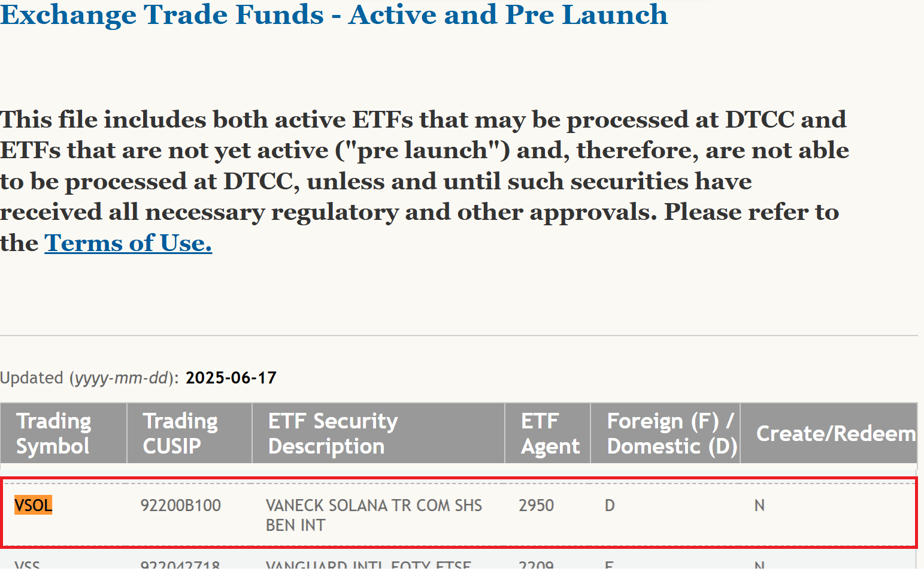Select the CUSIP value 922042718
This screenshot has height=580, width=924.
[x=180, y=564]
